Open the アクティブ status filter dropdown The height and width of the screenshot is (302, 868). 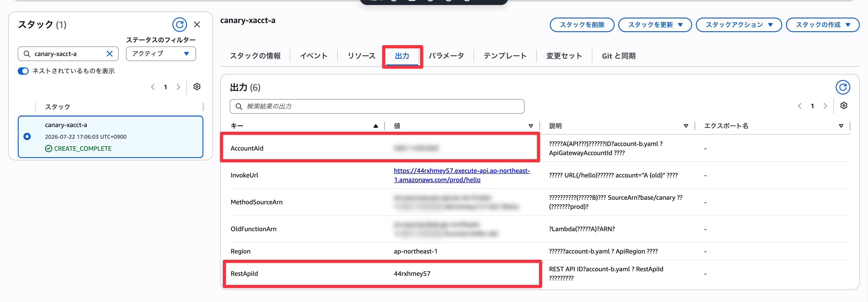(161, 54)
